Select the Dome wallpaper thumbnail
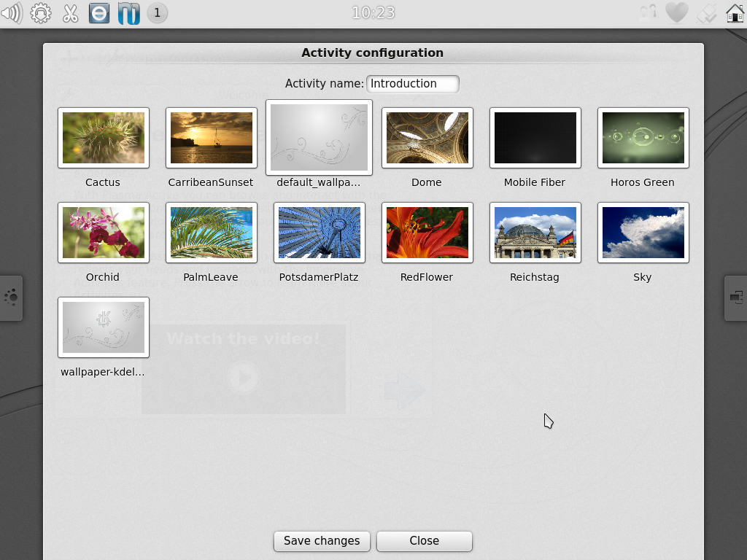The width and height of the screenshot is (747, 560). (427, 138)
